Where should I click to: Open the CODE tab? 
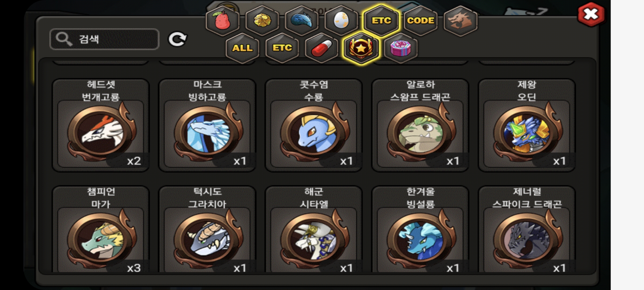[x=420, y=21]
